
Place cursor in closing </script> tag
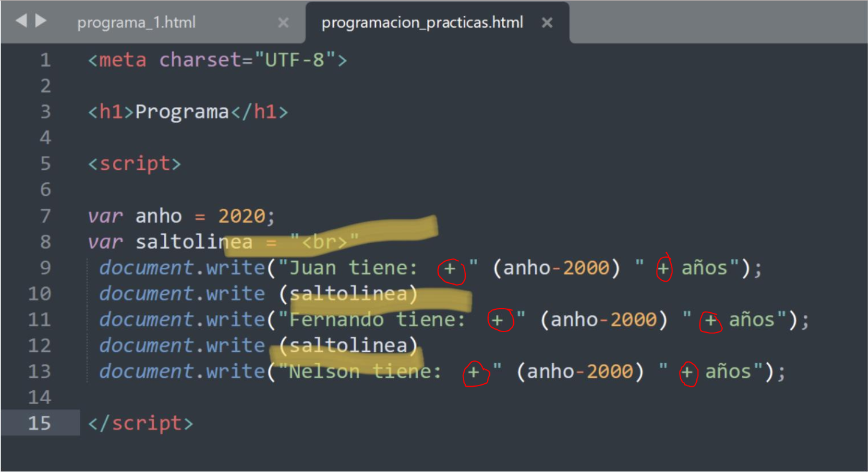coord(140,423)
